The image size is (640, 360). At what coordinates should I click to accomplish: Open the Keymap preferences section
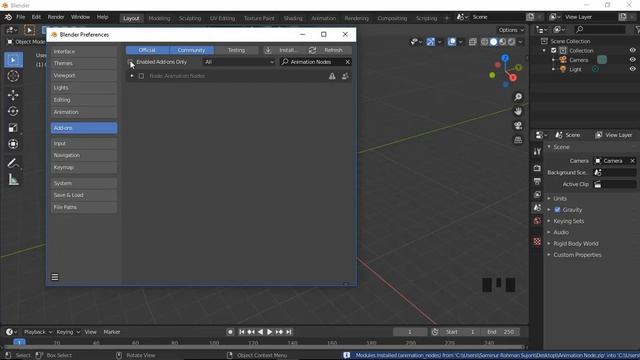point(84,167)
